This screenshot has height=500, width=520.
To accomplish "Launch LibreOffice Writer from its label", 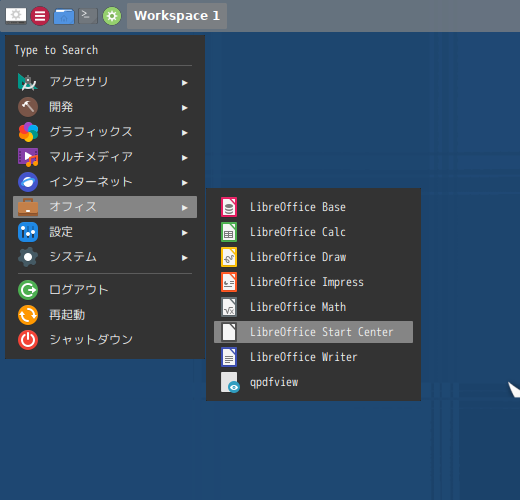I will click(x=304, y=357).
